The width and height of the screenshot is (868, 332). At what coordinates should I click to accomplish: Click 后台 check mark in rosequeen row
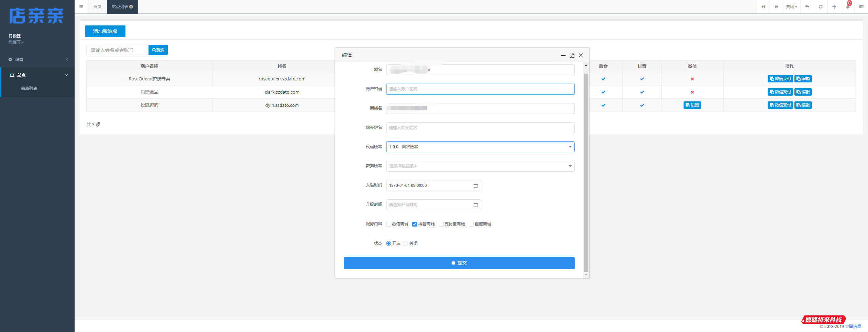pos(603,79)
